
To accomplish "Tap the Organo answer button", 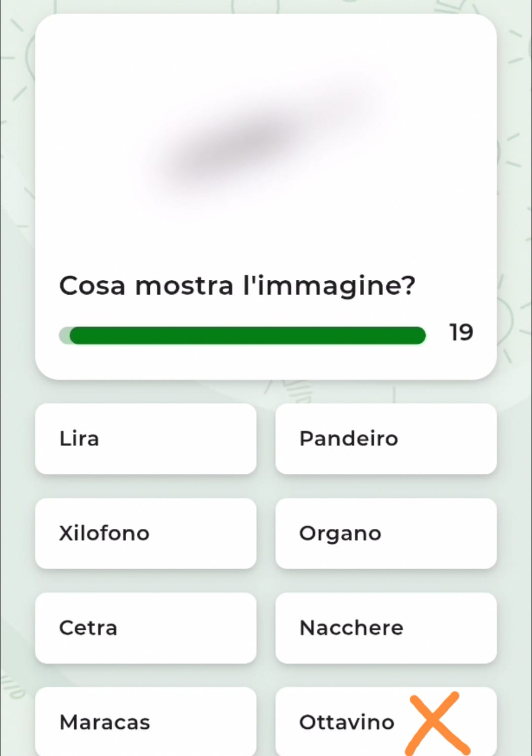I will point(386,533).
